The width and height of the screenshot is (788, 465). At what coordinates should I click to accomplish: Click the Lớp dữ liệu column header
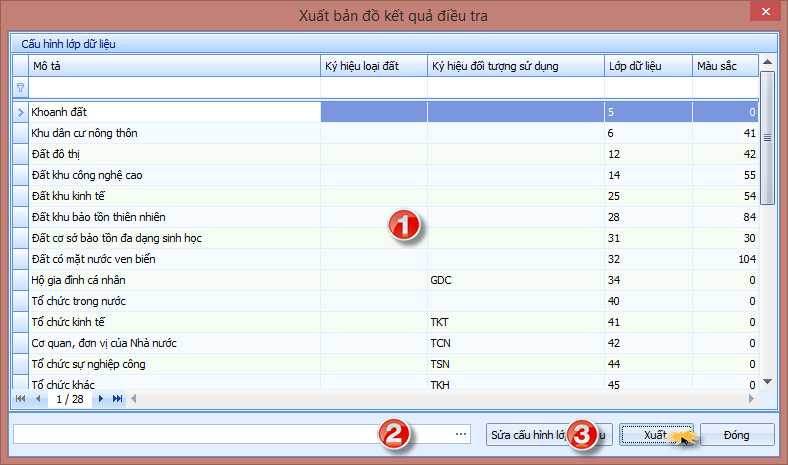645,66
